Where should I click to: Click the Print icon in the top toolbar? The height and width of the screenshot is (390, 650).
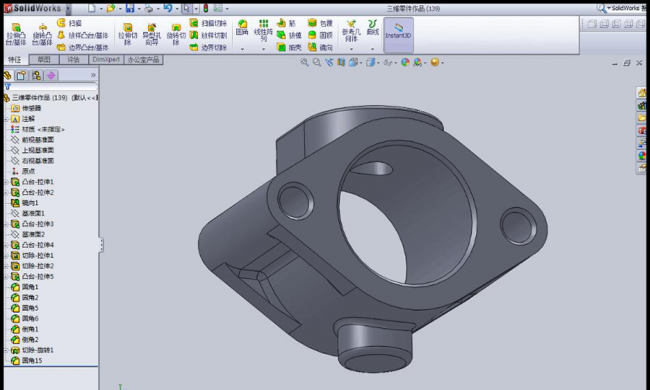coord(148,8)
